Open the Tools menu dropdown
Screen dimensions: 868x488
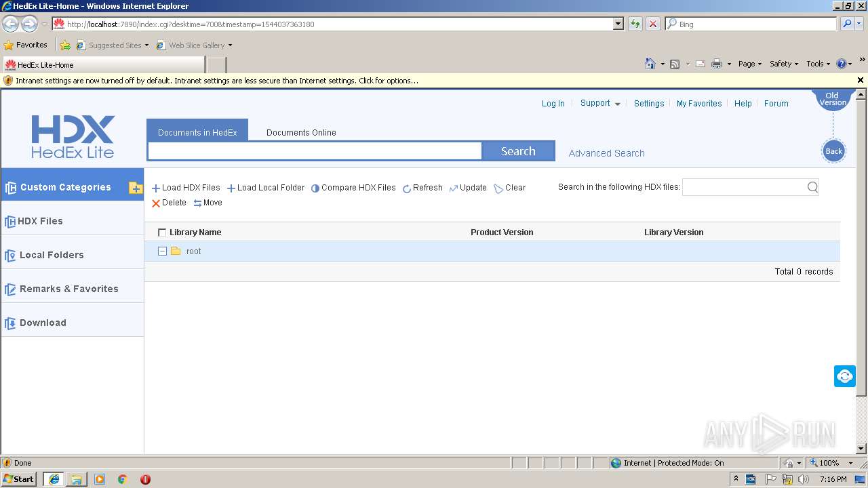pos(818,64)
